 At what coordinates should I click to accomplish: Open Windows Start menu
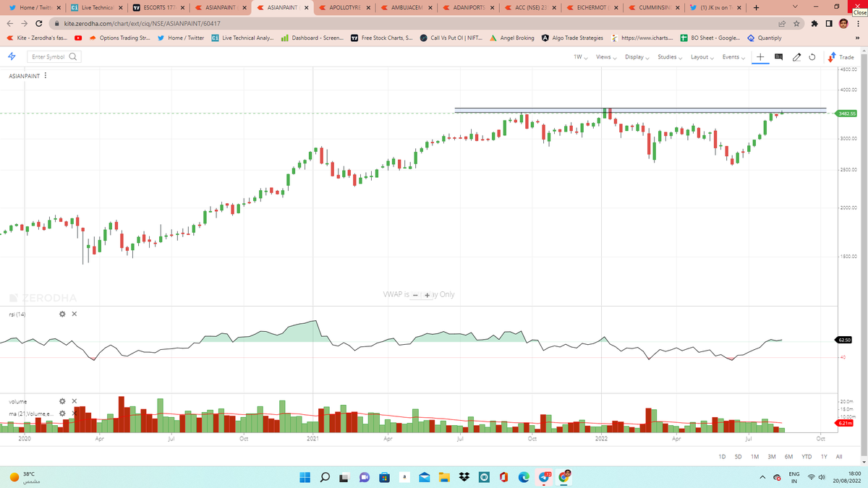305,477
